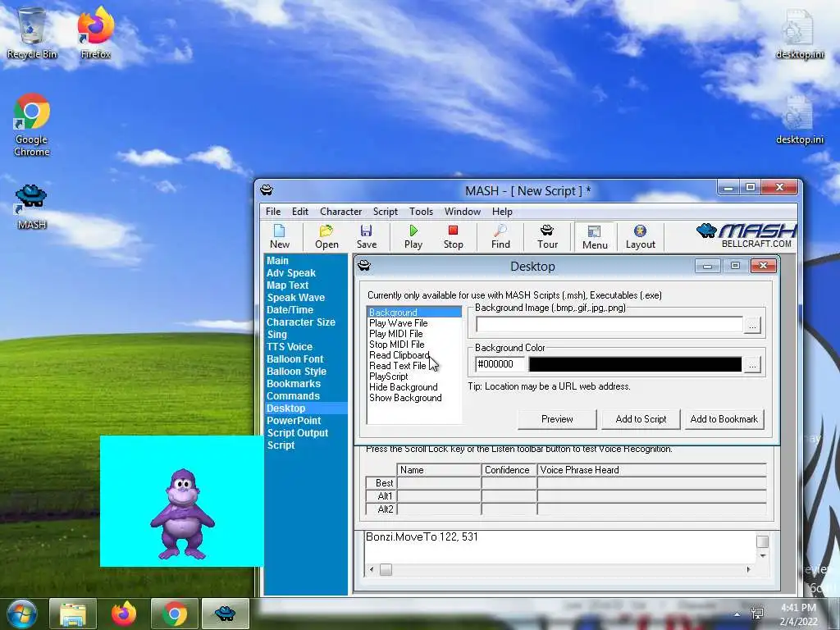
Task: Stop playback with the Stop icon
Action: pyautogui.click(x=453, y=237)
